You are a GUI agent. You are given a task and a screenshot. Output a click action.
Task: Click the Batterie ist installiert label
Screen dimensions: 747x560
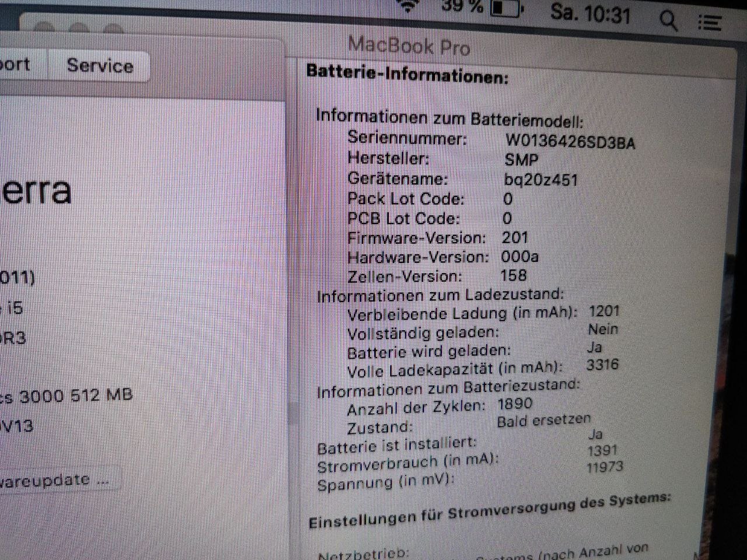pyautogui.click(x=397, y=446)
